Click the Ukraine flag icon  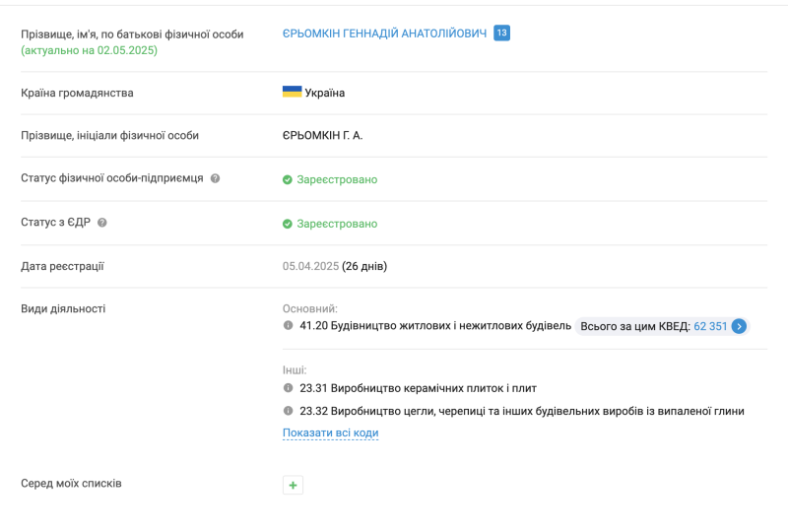click(292, 92)
